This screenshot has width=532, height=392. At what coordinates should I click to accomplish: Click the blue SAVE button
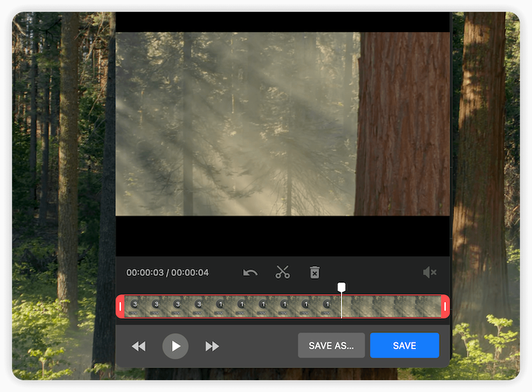405,346
